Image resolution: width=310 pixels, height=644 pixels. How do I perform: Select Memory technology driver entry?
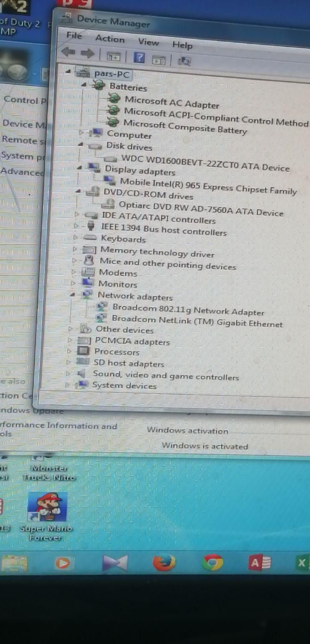[x=157, y=252]
